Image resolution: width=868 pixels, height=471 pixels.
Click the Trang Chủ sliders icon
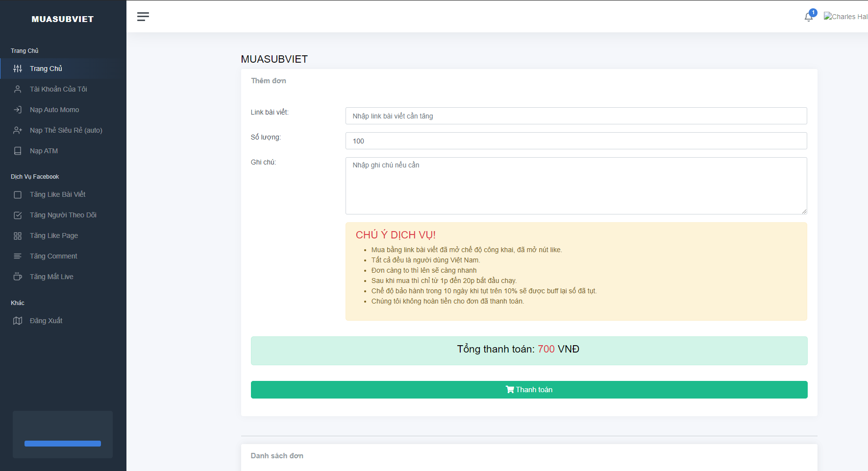pos(18,69)
